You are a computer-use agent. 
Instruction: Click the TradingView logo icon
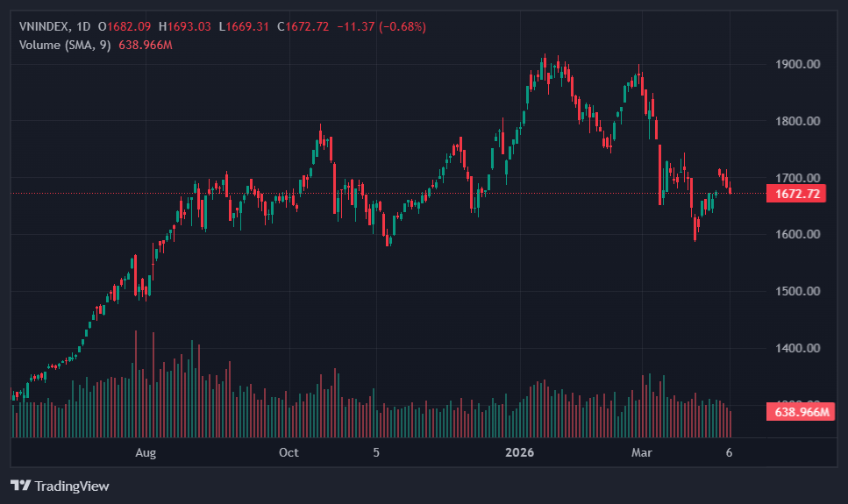coord(21,486)
